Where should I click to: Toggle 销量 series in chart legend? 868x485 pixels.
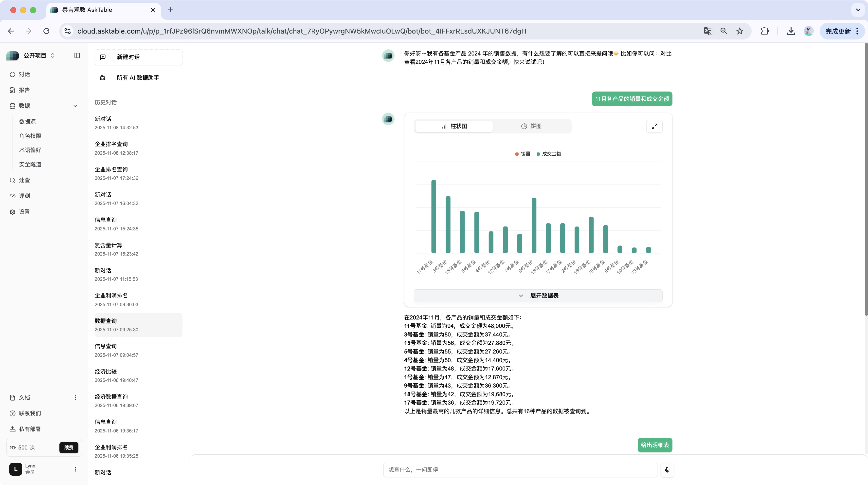click(523, 154)
